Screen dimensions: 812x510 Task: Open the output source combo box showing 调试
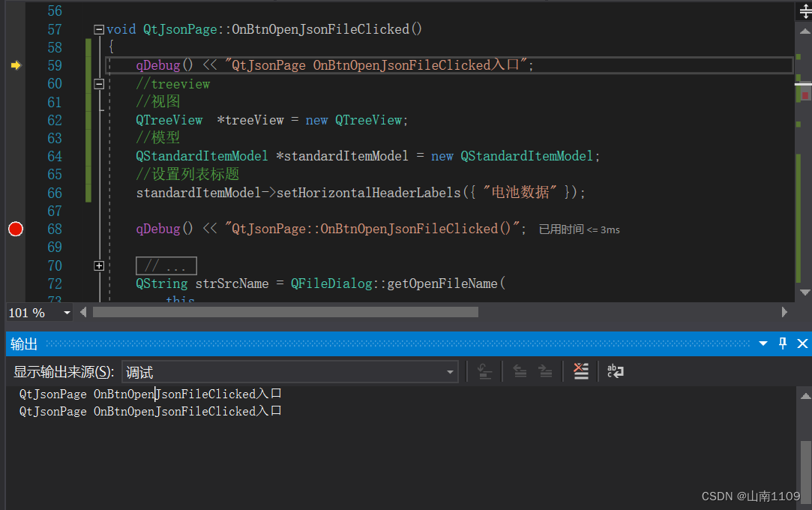tap(290, 372)
